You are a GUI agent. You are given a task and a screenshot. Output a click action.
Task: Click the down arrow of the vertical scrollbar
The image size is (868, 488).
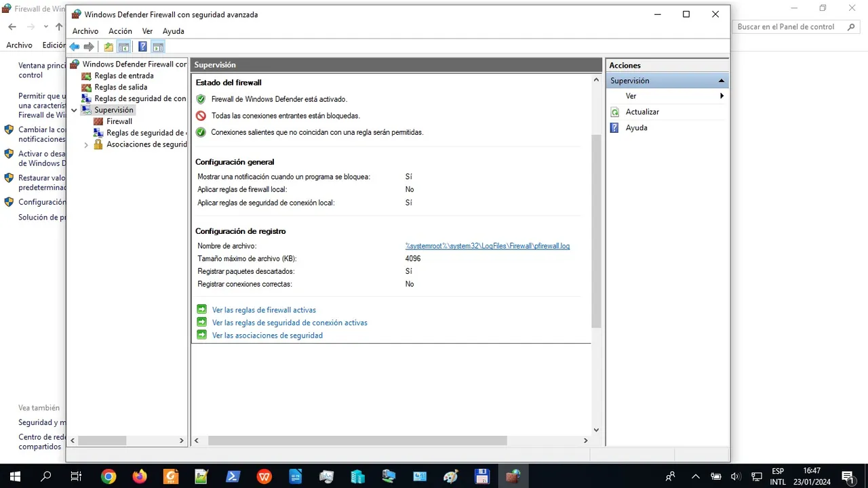(x=596, y=430)
